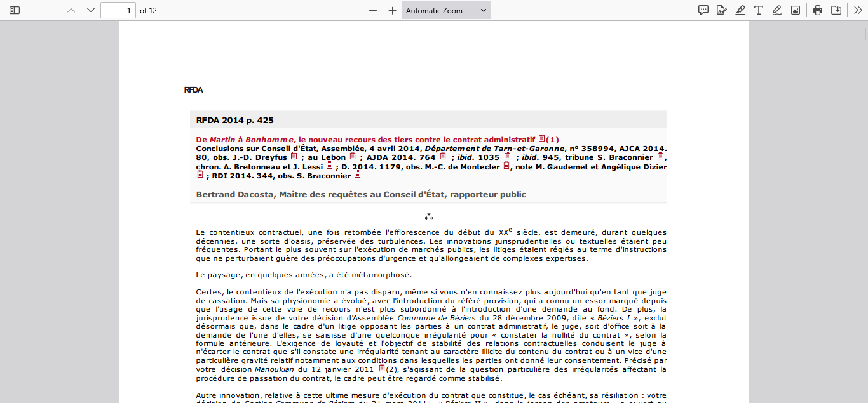Zoom out with the minus button
Image resolution: width=868 pixels, height=403 pixels.
(373, 10)
